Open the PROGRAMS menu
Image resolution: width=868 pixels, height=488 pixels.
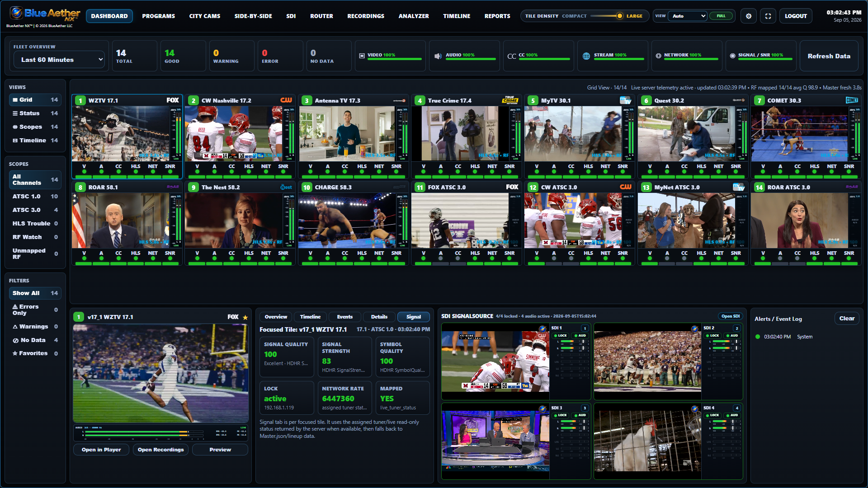pyautogui.click(x=158, y=16)
